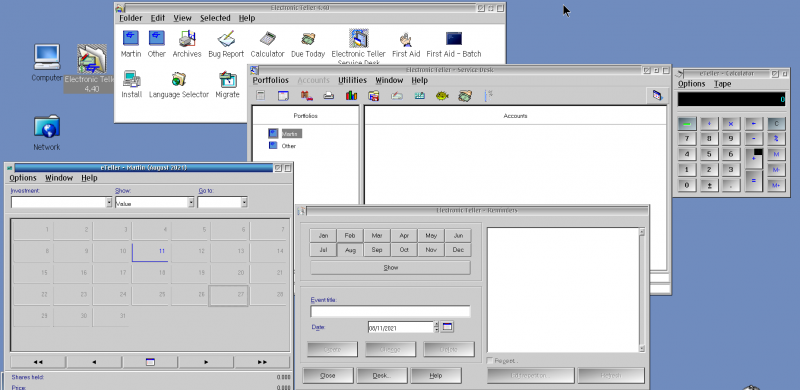Launch the Migrate utility icon
Viewport: 800px width, 390px height.
[x=228, y=85]
